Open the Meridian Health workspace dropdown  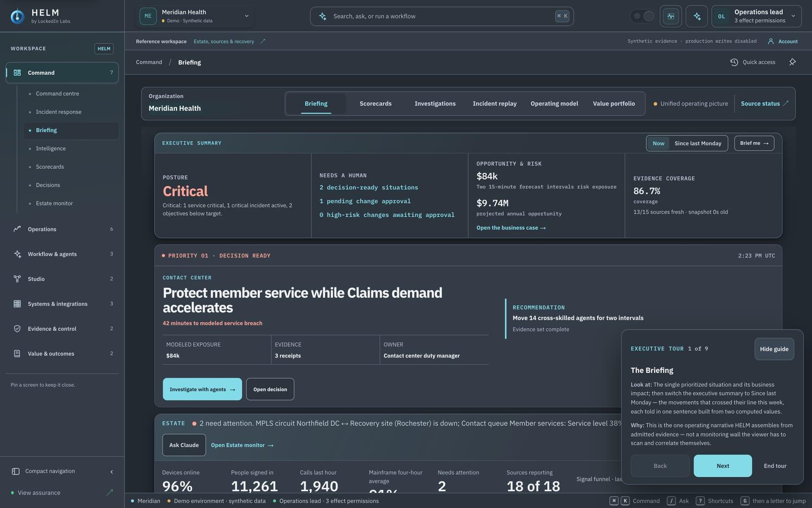tap(195, 16)
